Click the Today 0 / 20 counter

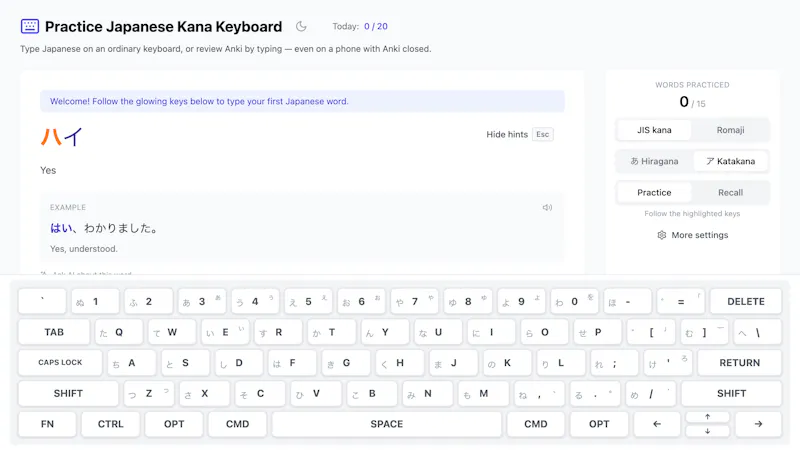360,26
